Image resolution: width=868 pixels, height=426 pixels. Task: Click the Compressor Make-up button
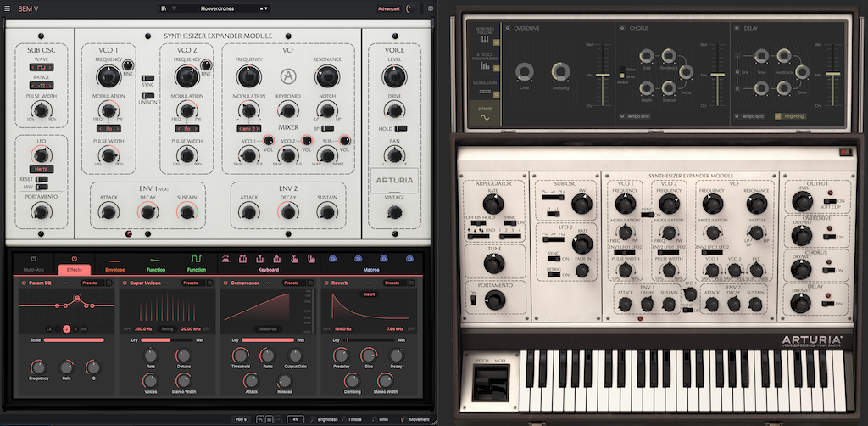click(268, 328)
